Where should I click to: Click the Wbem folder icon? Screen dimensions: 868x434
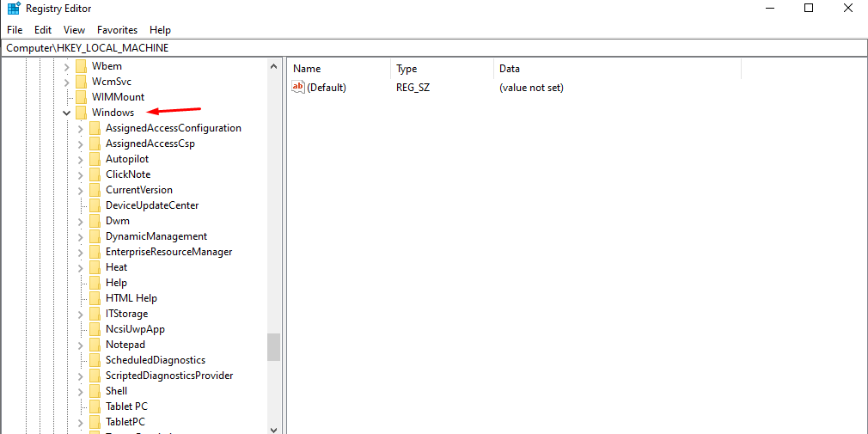82,66
